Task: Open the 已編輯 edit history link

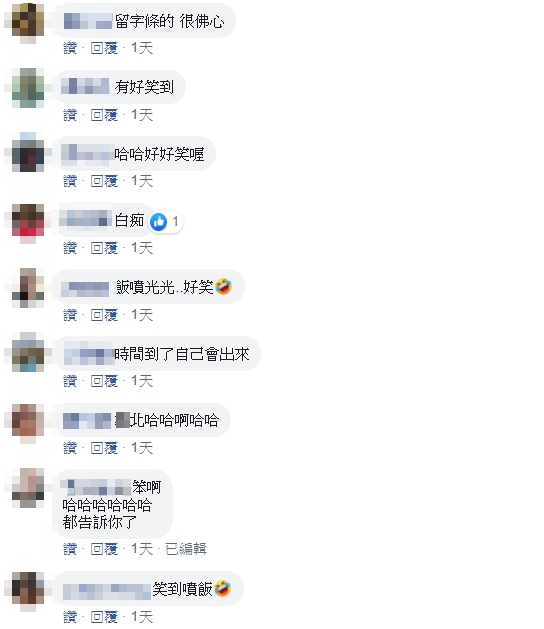Action: tap(186, 549)
